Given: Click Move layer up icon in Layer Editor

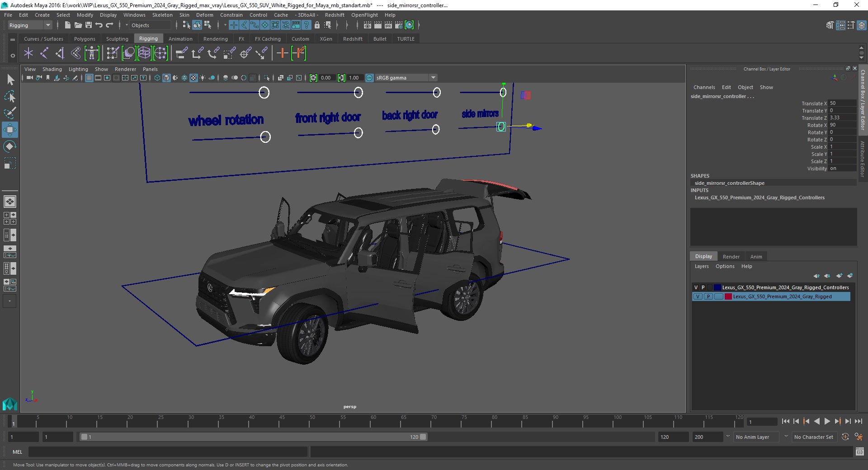Looking at the screenshot, I should [816, 276].
